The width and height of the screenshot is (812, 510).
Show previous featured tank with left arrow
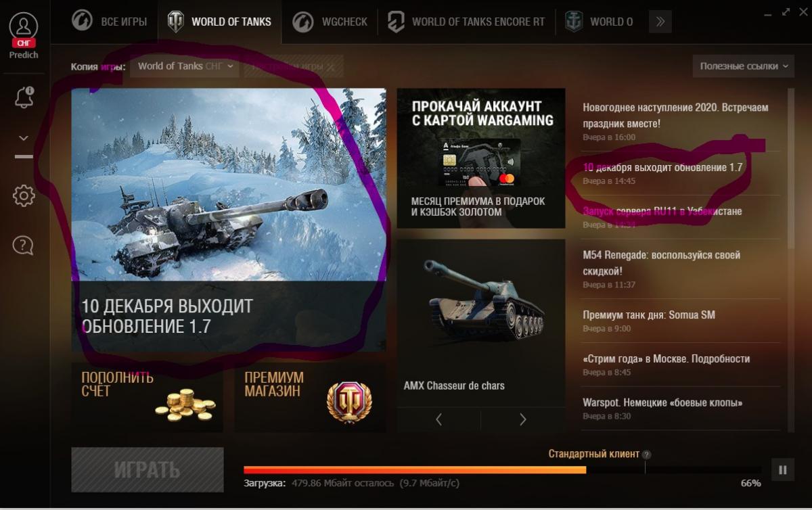(x=439, y=420)
